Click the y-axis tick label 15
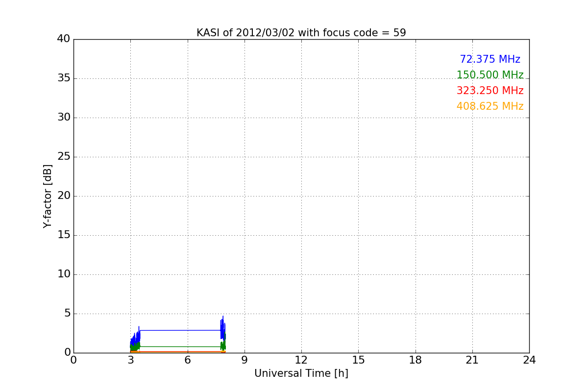The width and height of the screenshot is (588, 392). click(x=64, y=235)
